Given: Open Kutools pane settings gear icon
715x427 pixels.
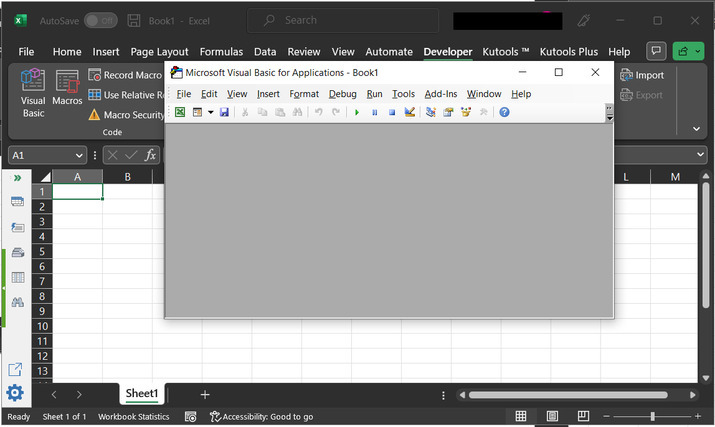Looking at the screenshot, I should [15, 393].
